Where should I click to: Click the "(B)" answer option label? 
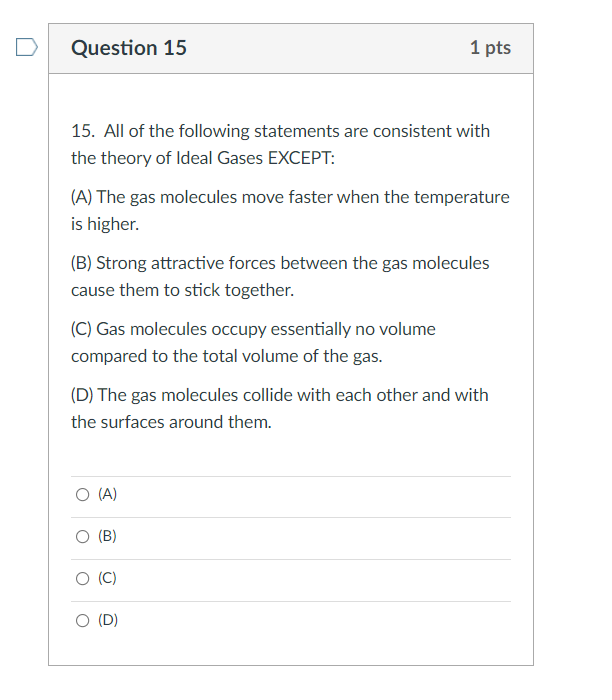pos(108,536)
